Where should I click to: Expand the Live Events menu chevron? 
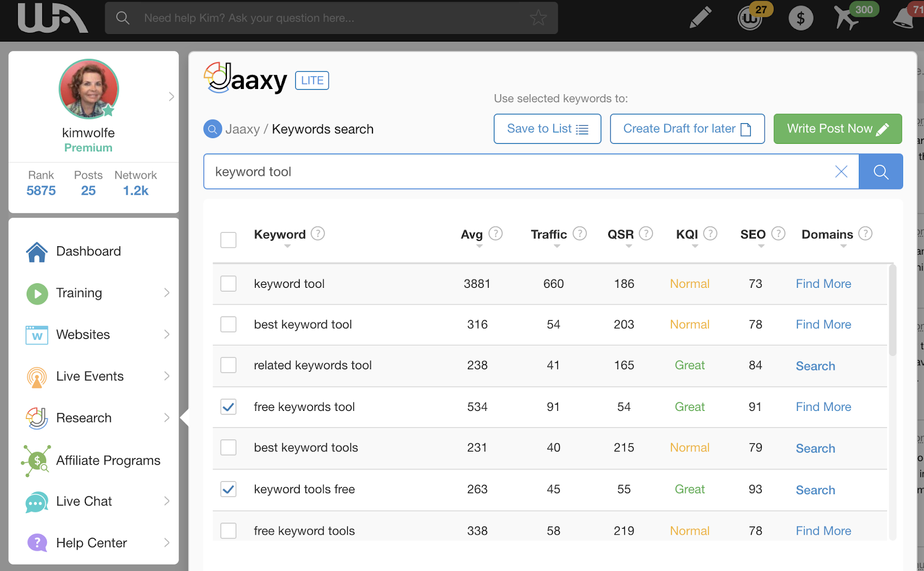coord(167,376)
